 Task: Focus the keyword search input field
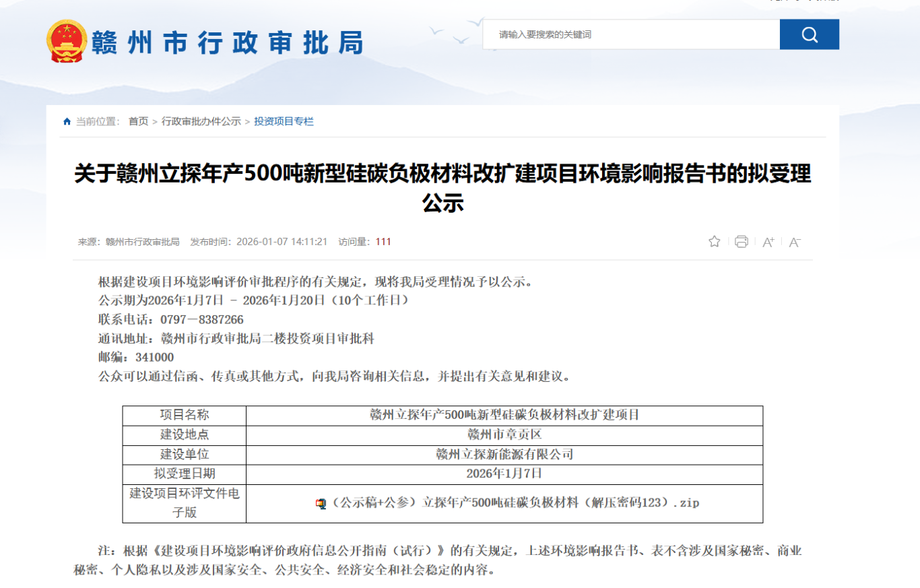(630, 34)
